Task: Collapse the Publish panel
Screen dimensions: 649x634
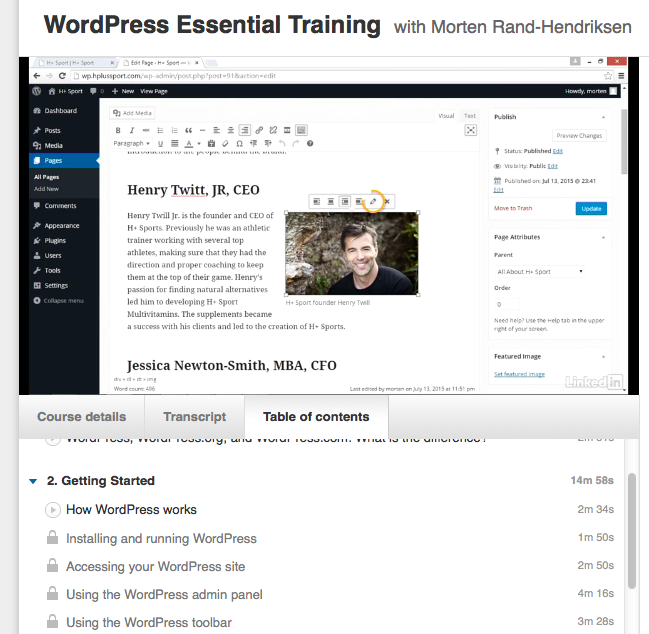Action: click(x=603, y=117)
